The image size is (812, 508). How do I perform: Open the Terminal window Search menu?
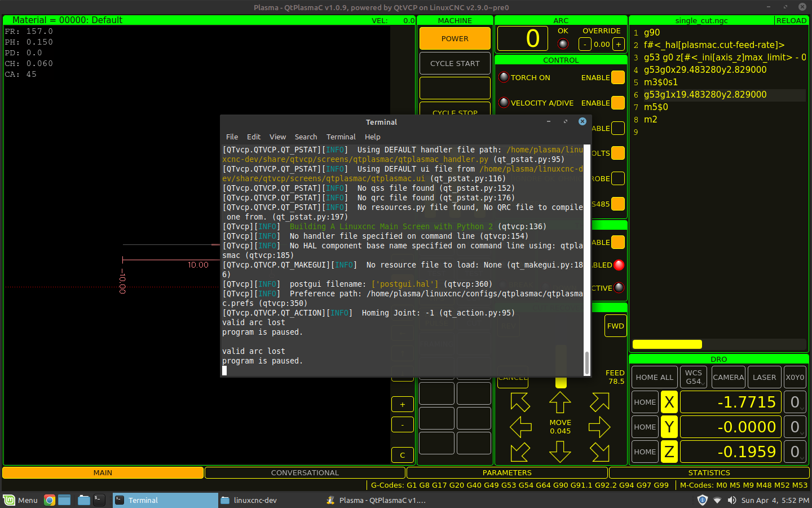pyautogui.click(x=306, y=137)
